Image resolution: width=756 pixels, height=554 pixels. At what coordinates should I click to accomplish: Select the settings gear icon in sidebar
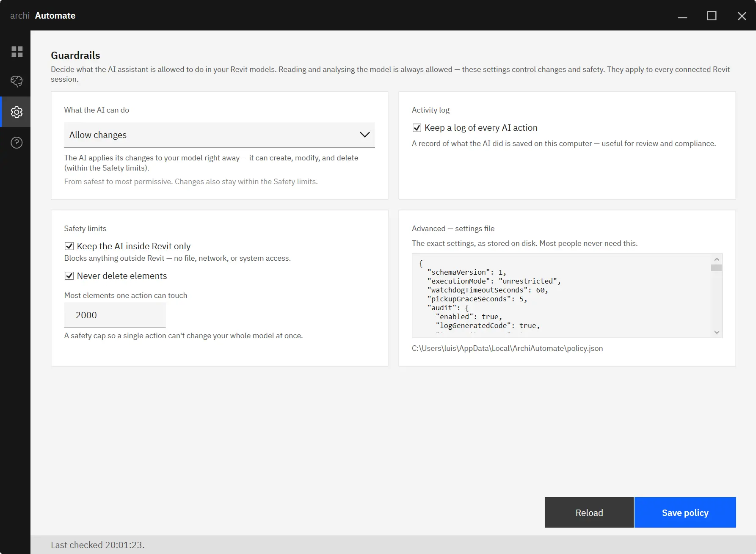17,112
